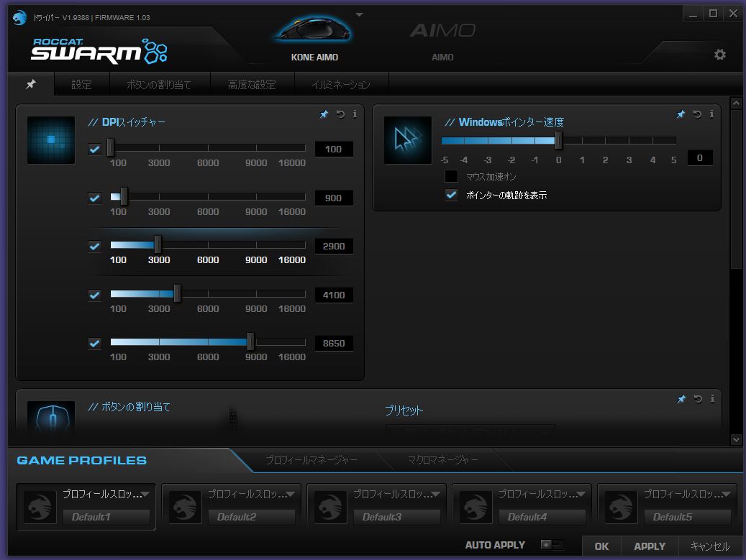Click the scroll up arrow of main panel

[736, 103]
